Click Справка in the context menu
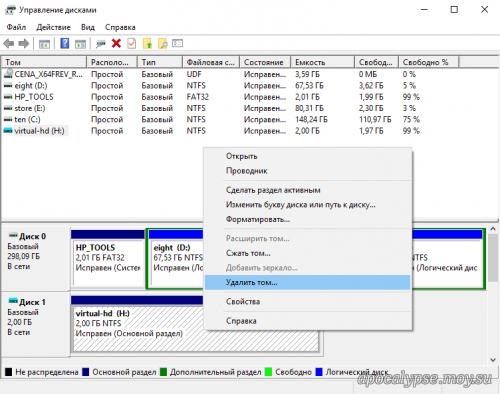Screen dimensions: 500x394 tap(308, 321)
